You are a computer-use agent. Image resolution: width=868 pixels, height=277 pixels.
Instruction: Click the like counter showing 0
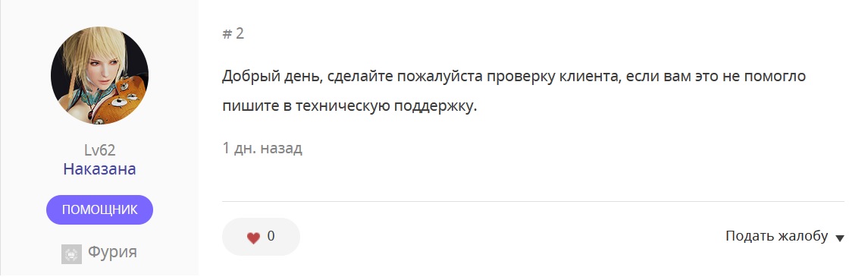[271, 237]
